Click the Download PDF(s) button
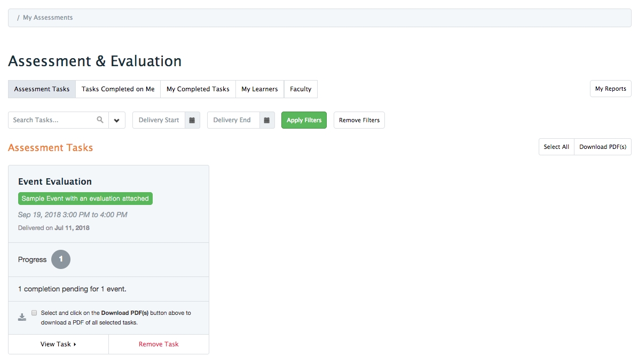 pyautogui.click(x=602, y=147)
